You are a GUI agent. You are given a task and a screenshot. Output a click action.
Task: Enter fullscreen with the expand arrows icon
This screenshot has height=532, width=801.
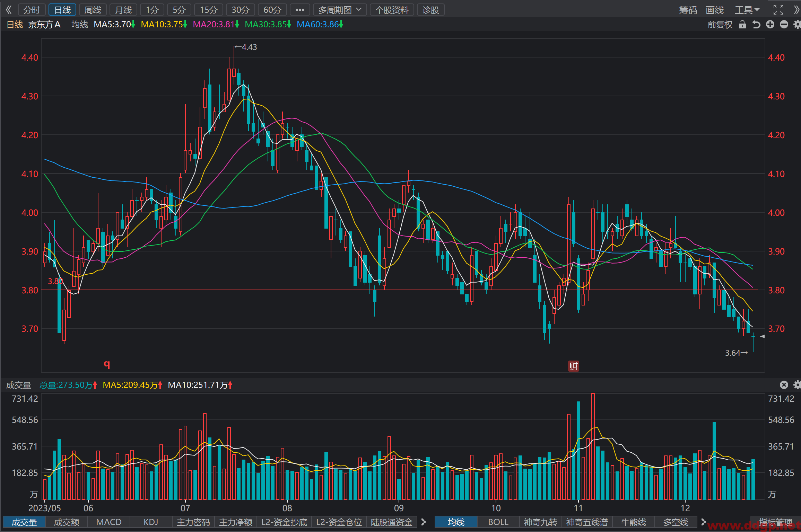(x=778, y=10)
